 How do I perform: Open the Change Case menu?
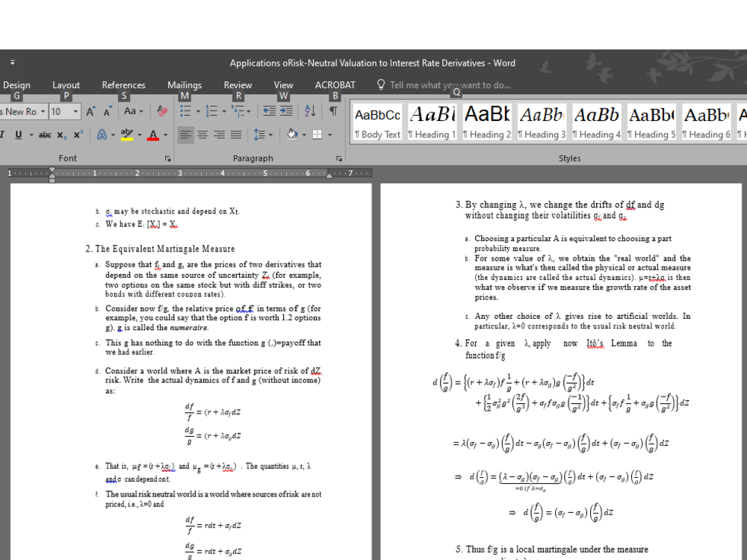click(x=133, y=111)
